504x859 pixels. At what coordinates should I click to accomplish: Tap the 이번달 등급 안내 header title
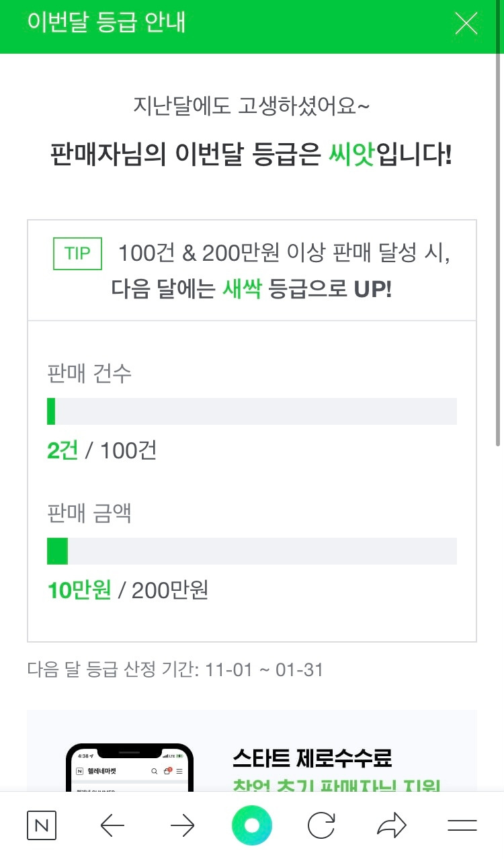click(106, 22)
